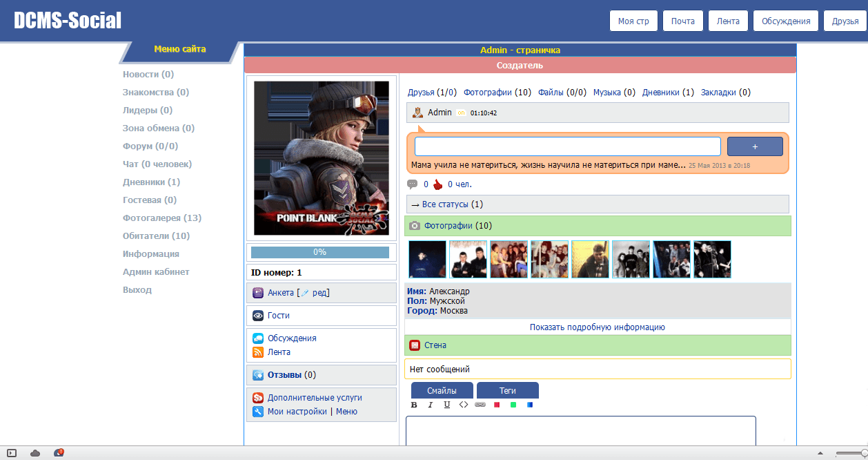Open Лидеры (0) in site menu
Screen dimensions: 868x460
pos(148,111)
